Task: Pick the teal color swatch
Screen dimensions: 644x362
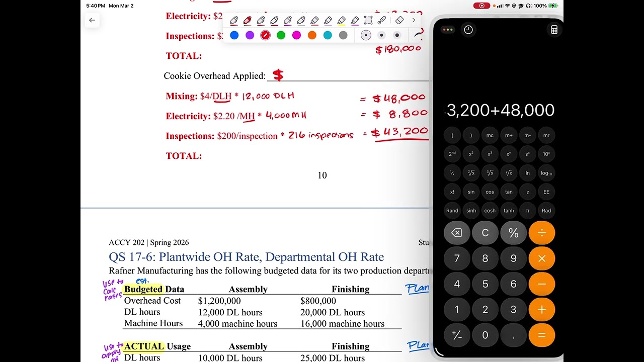Action: pos(328,35)
